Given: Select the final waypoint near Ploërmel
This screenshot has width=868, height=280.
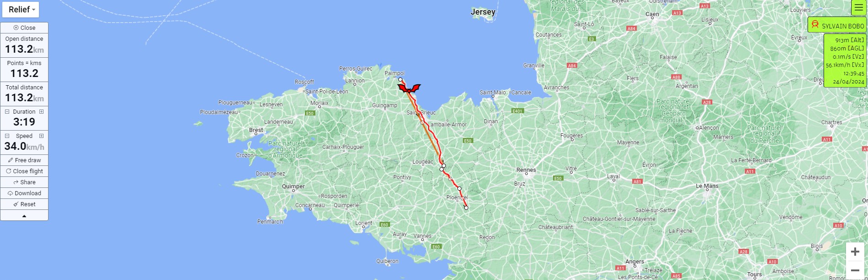Looking at the screenshot, I should coord(466,208).
